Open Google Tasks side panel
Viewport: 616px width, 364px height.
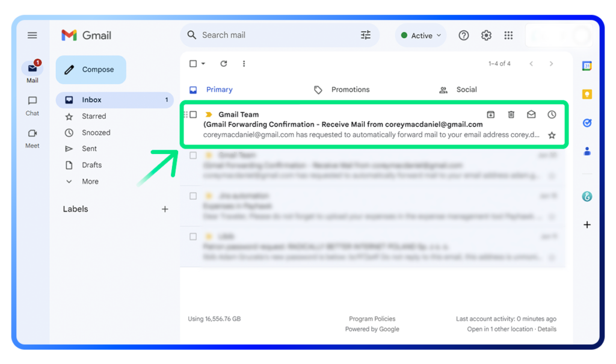(587, 123)
